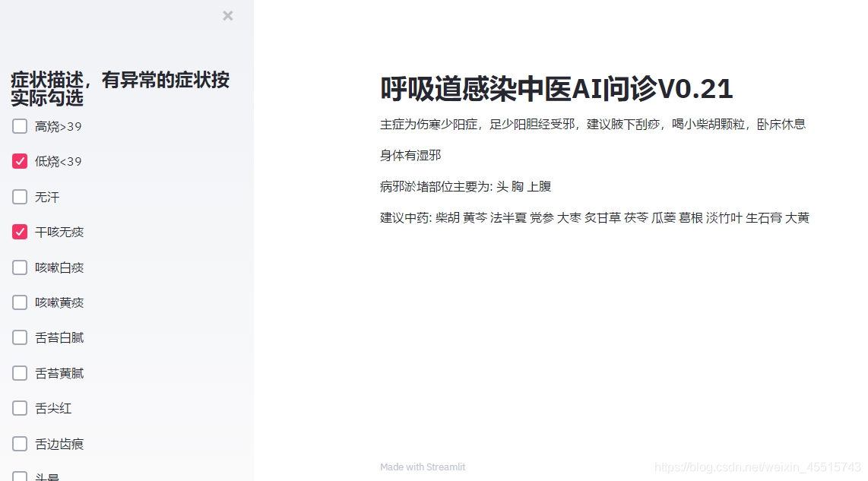Close the sidebar with the X icon

(x=227, y=15)
